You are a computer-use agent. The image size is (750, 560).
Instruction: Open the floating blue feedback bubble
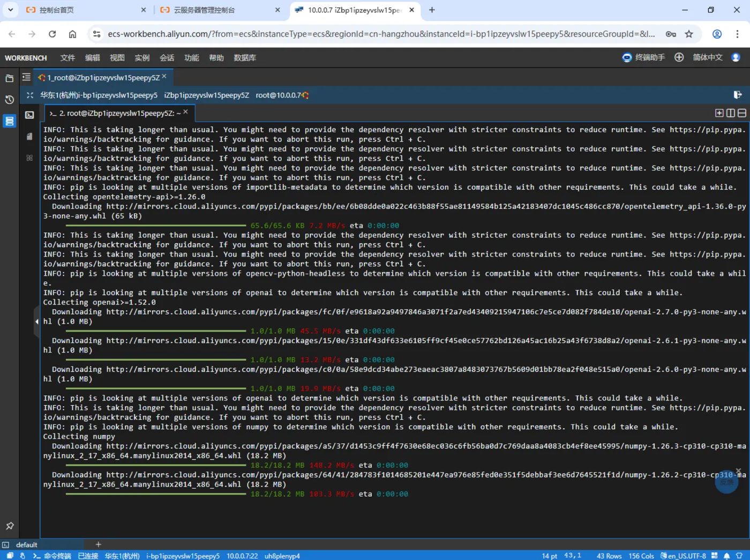tap(726, 482)
